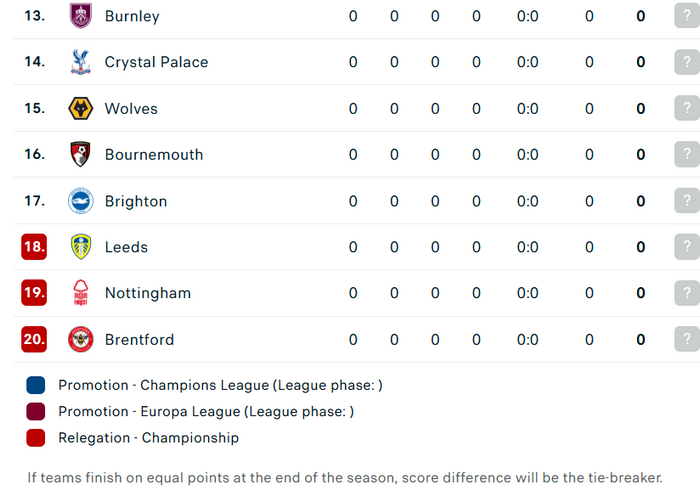Click the form question mark in Leeds row
Image resolution: width=700 pixels, height=502 pixels.
(x=687, y=247)
